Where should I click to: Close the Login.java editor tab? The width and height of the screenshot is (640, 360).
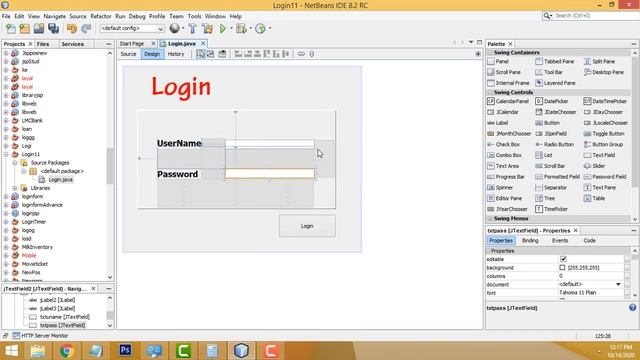203,44
